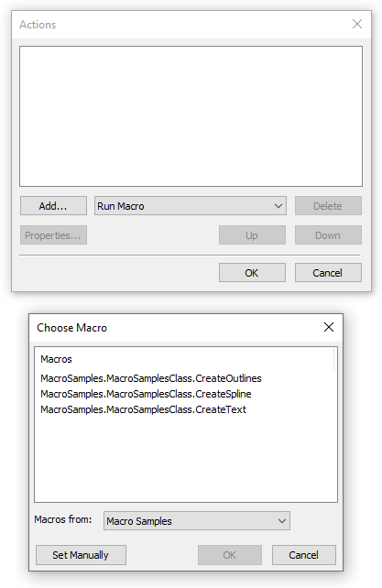Confirm the Actions dialog with OK
The width and height of the screenshot is (382, 588).
(252, 273)
